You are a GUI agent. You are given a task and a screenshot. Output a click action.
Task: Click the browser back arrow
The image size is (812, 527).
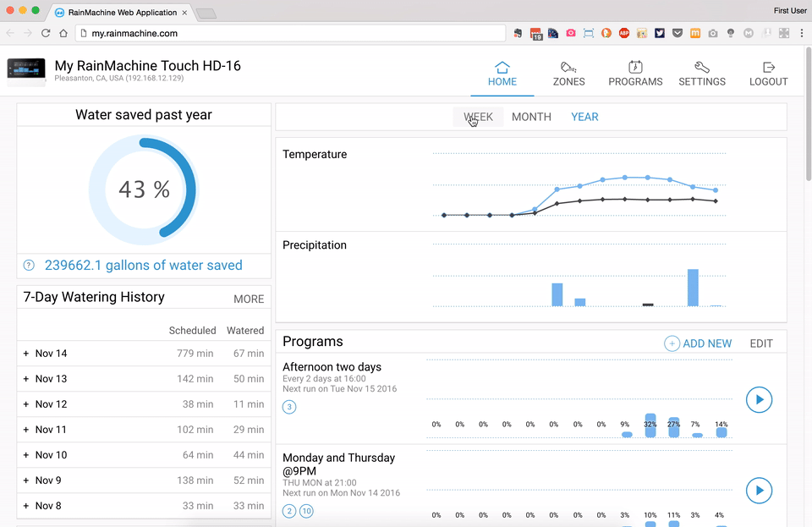pyautogui.click(x=10, y=33)
